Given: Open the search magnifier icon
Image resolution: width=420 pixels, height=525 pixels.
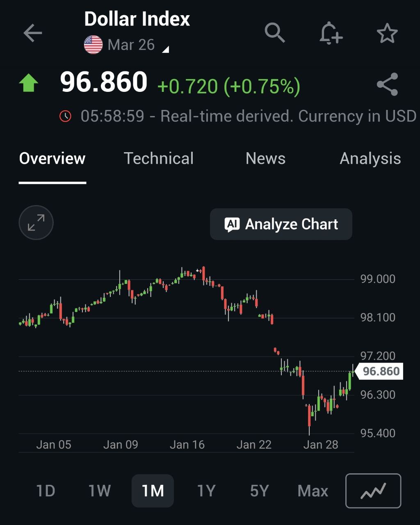Looking at the screenshot, I should coord(274,32).
